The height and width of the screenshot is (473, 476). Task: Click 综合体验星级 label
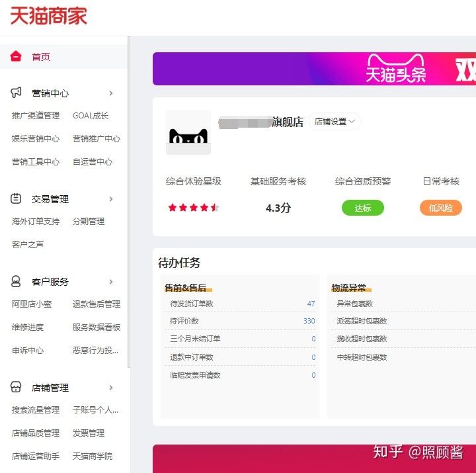pos(193,181)
